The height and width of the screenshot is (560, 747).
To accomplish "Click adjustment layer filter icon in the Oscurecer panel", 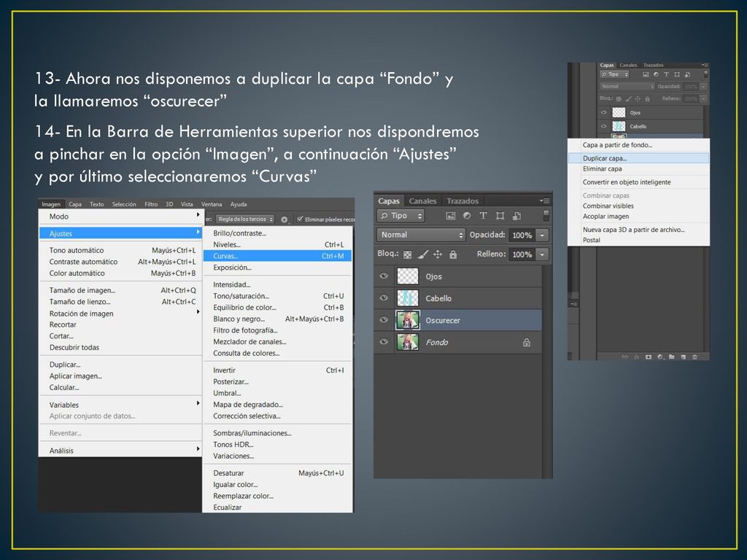I will point(467,216).
